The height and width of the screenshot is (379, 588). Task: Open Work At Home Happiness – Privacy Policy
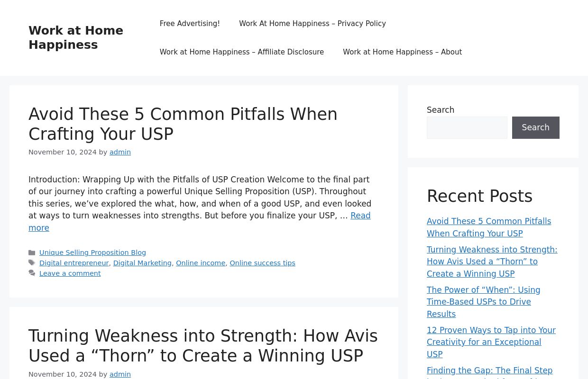(x=312, y=24)
